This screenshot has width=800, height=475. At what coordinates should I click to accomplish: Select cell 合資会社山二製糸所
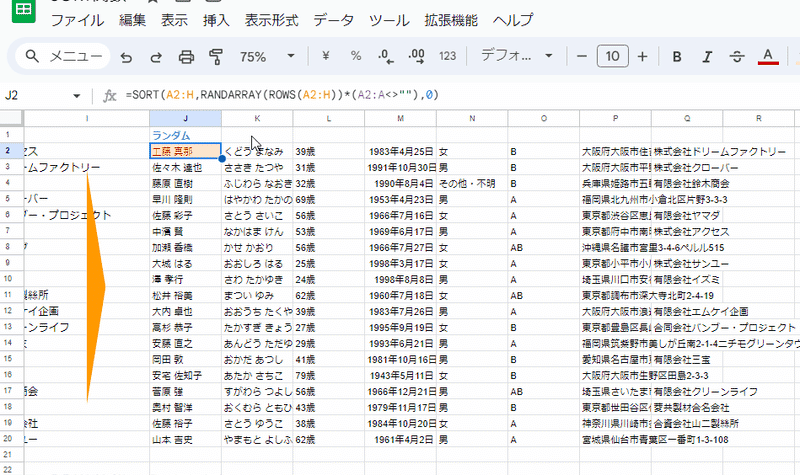tap(687, 423)
